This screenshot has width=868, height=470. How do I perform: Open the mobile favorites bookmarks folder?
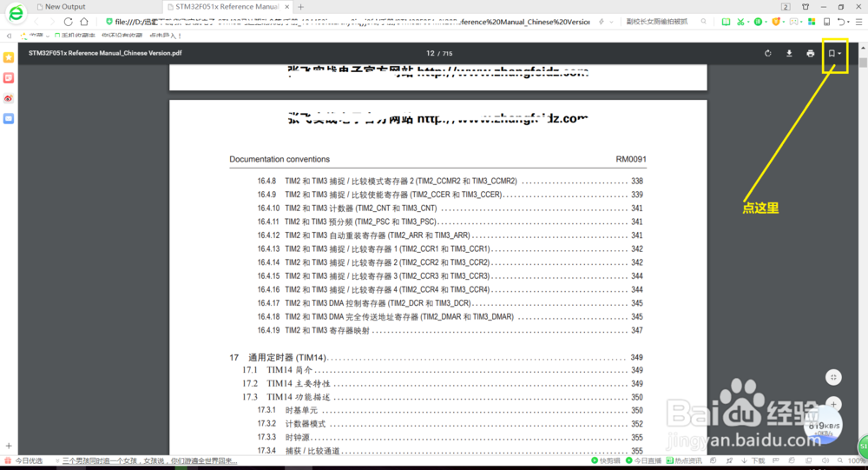pyautogui.click(x=75, y=36)
